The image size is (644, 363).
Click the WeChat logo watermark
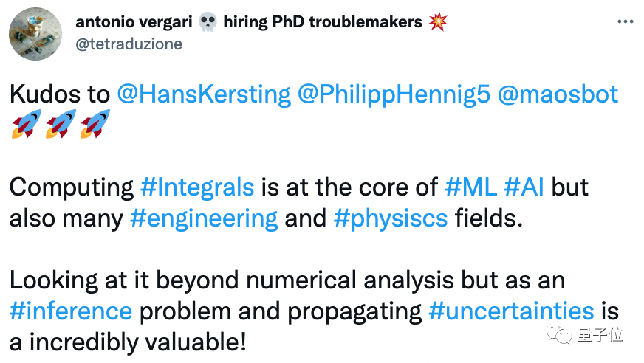point(563,336)
